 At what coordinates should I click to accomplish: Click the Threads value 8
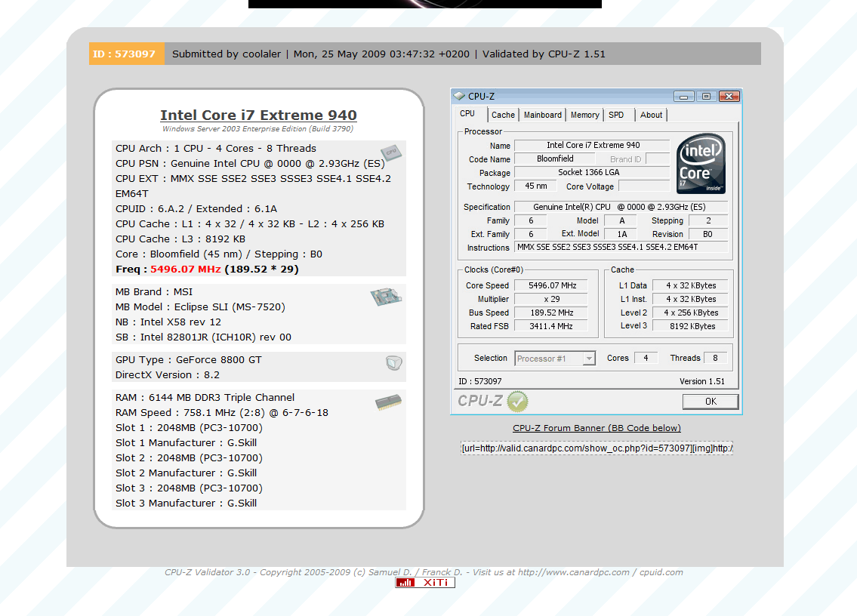click(716, 358)
